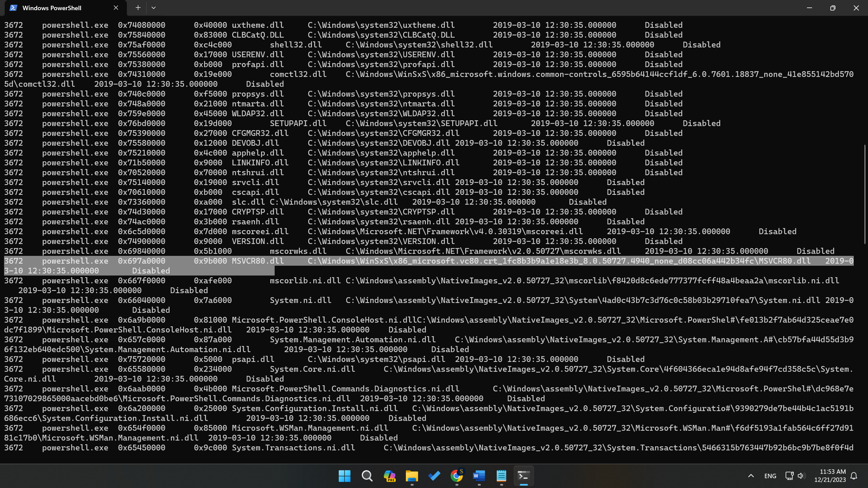Screen dimensions: 868x488
Task: Click the base address 0x6a9b0000
Action: [142, 320]
